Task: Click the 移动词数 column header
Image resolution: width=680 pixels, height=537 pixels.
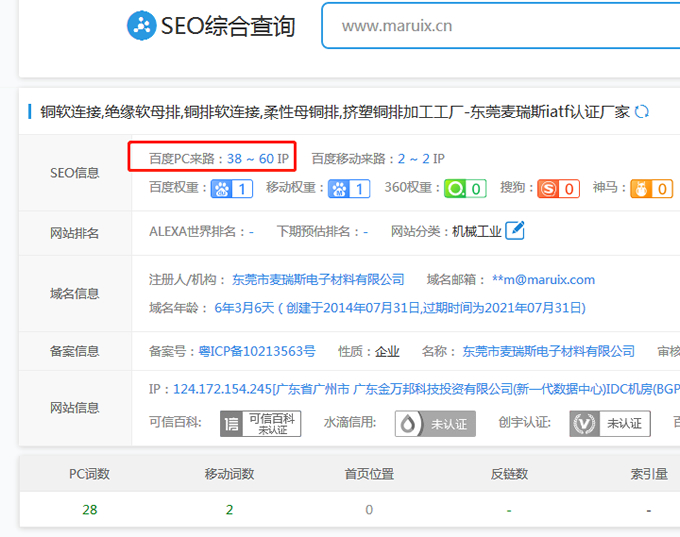Action: [x=229, y=474]
